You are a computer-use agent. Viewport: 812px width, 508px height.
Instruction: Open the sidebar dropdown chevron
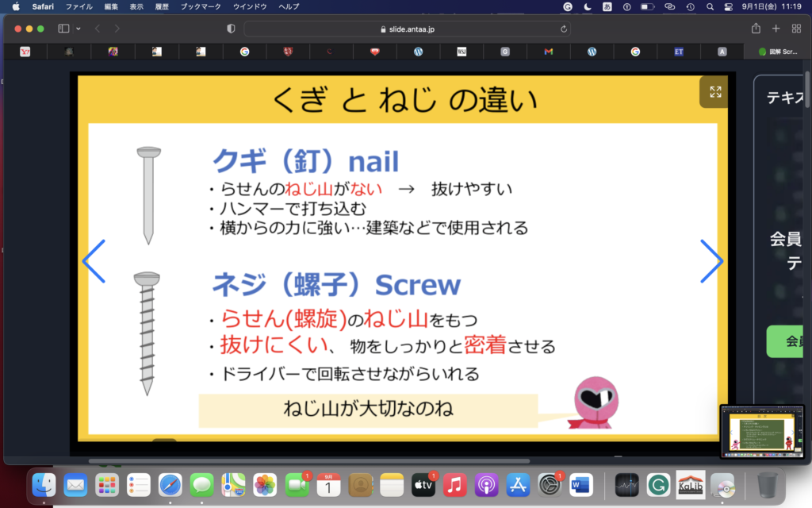pos(79,29)
